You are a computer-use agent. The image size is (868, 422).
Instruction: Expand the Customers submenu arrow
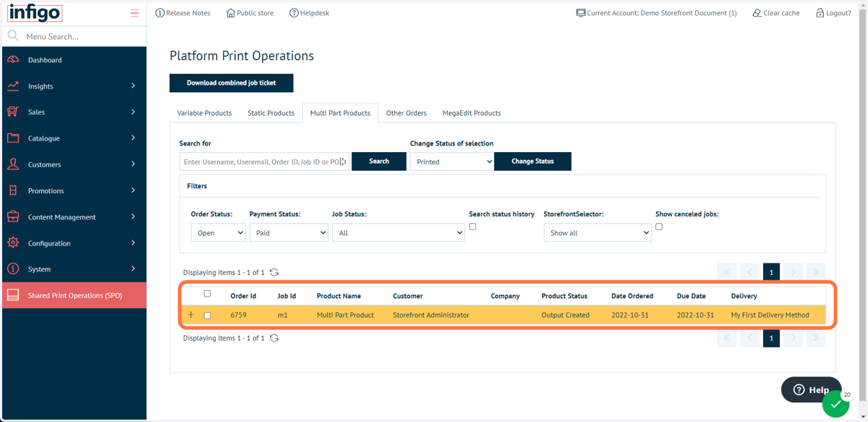click(x=133, y=164)
